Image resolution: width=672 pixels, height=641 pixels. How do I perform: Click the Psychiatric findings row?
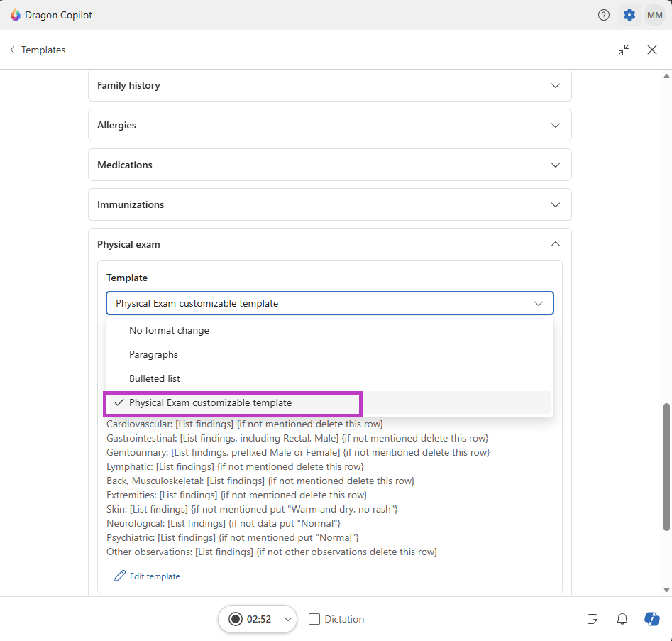point(232,537)
